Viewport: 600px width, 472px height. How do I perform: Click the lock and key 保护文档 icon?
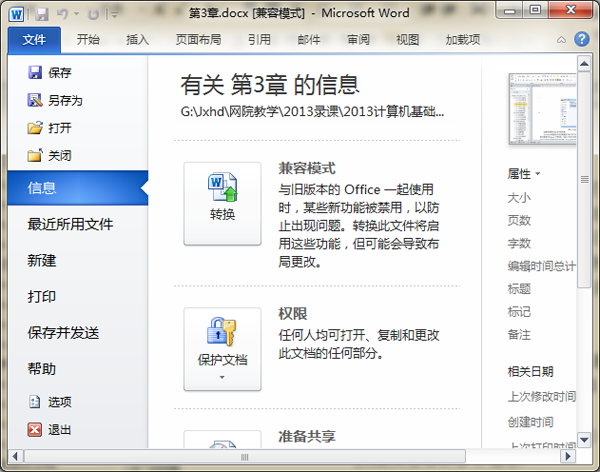[x=222, y=332]
